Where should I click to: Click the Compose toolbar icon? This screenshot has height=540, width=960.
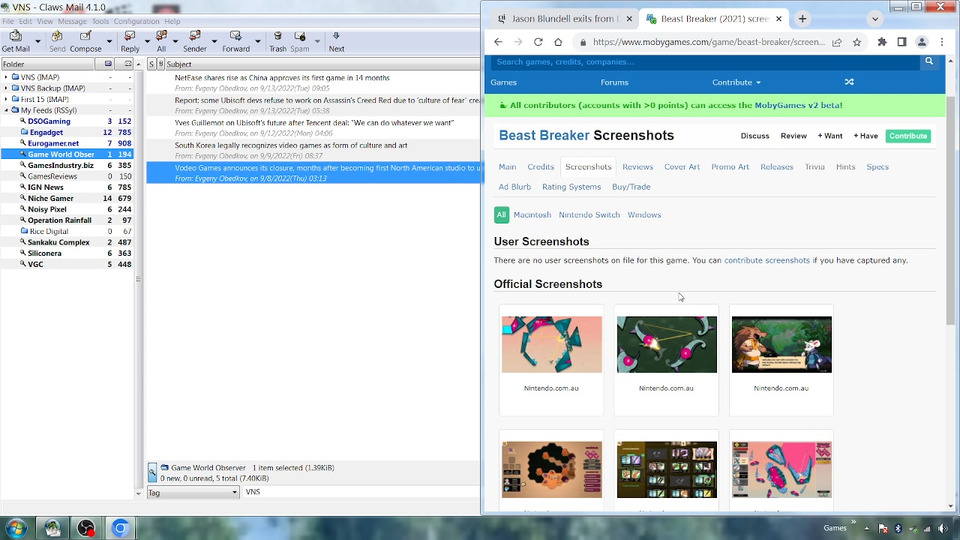pyautogui.click(x=86, y=41)
